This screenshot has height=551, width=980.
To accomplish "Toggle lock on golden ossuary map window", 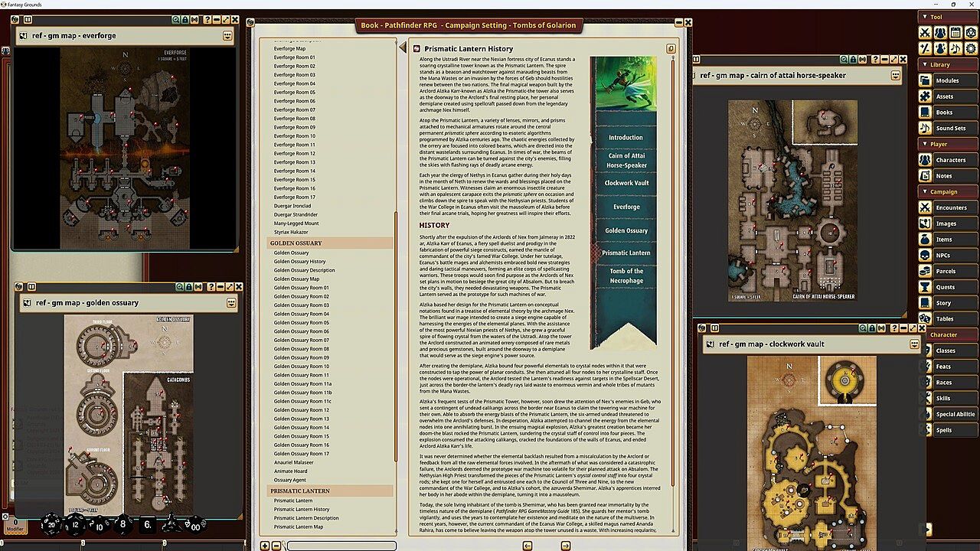I will point(189,287).
